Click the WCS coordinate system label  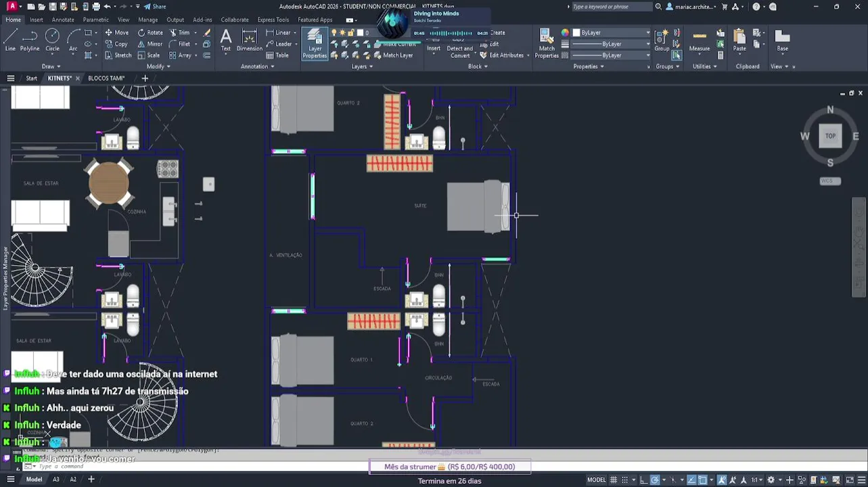[x=830, y=181]
